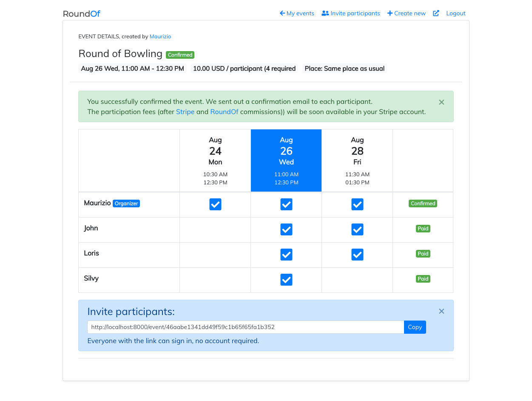
Task: Click the participant name Loris
Action: 91,253
